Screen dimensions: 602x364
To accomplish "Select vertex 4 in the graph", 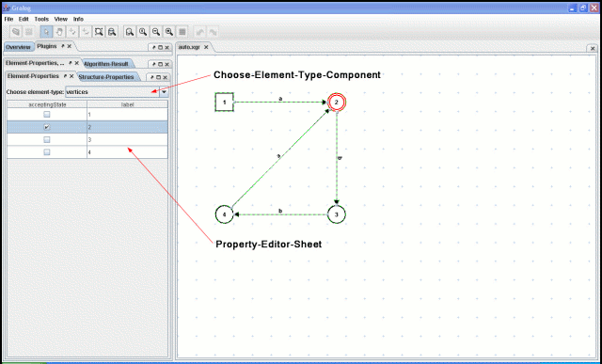I will 224,214.
